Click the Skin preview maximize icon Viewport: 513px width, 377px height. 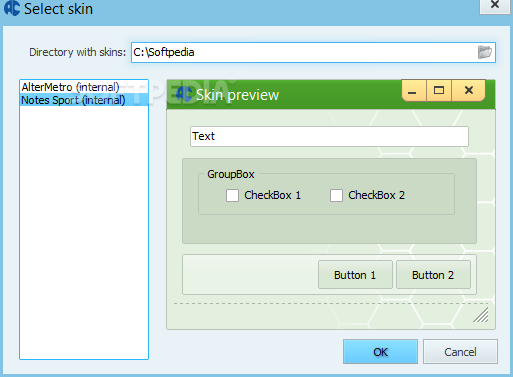(439, 90)
